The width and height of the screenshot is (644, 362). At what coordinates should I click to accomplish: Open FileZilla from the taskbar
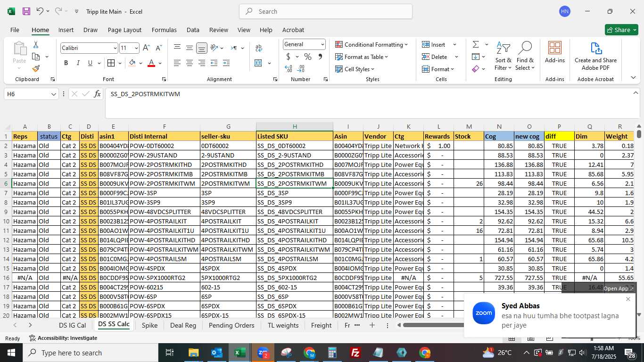(x=355, y=353)
